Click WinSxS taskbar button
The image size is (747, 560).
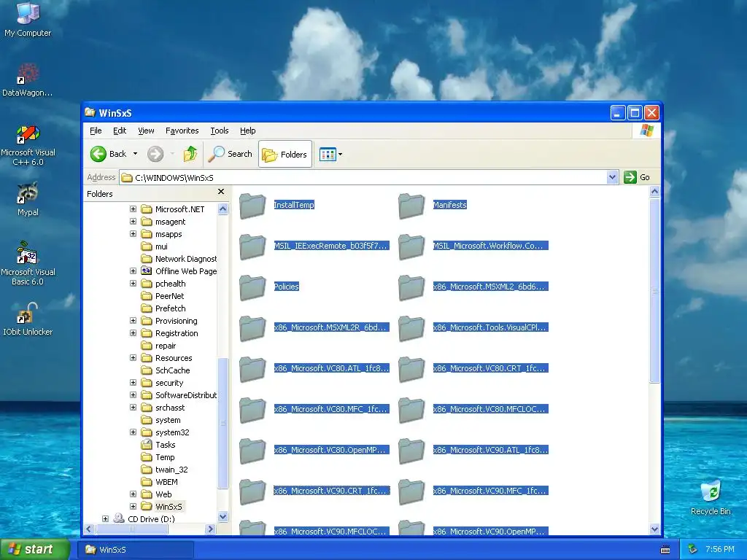136,550
